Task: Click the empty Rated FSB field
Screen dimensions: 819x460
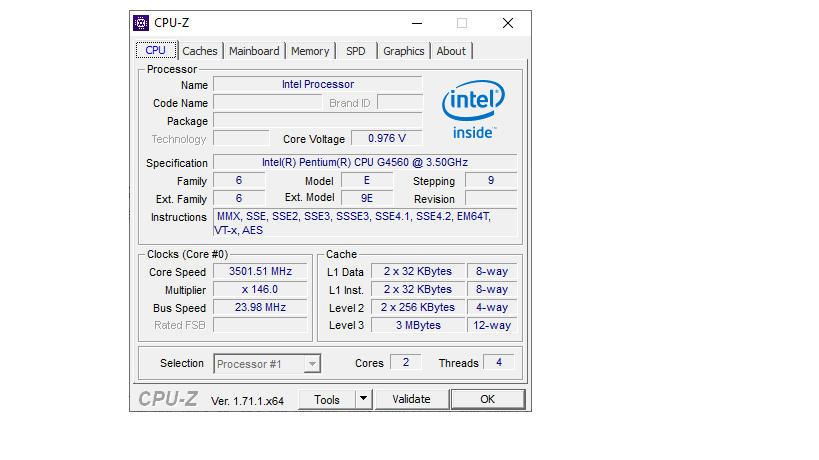Action: (260, 325)
